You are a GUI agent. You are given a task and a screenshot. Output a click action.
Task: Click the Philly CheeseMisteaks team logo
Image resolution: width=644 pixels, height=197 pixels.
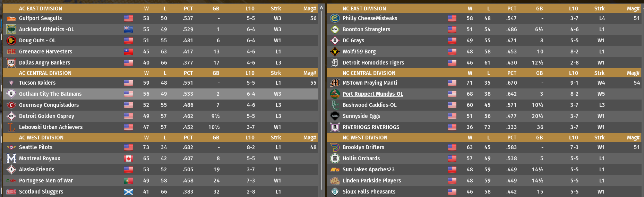[335, 18]
